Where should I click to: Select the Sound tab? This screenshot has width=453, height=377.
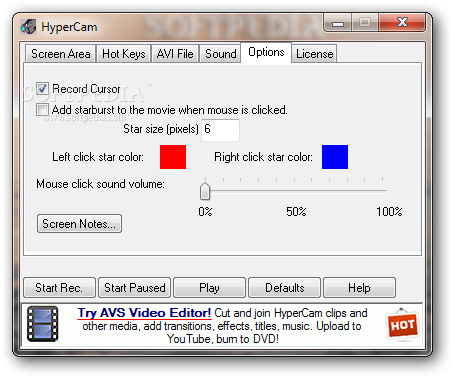tap(221, 54)
